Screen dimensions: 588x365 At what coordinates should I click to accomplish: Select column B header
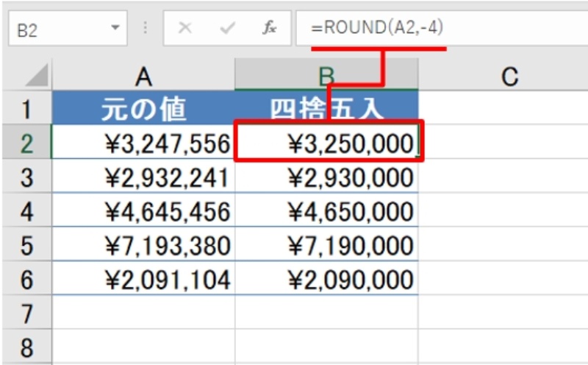tap(326, 74)
